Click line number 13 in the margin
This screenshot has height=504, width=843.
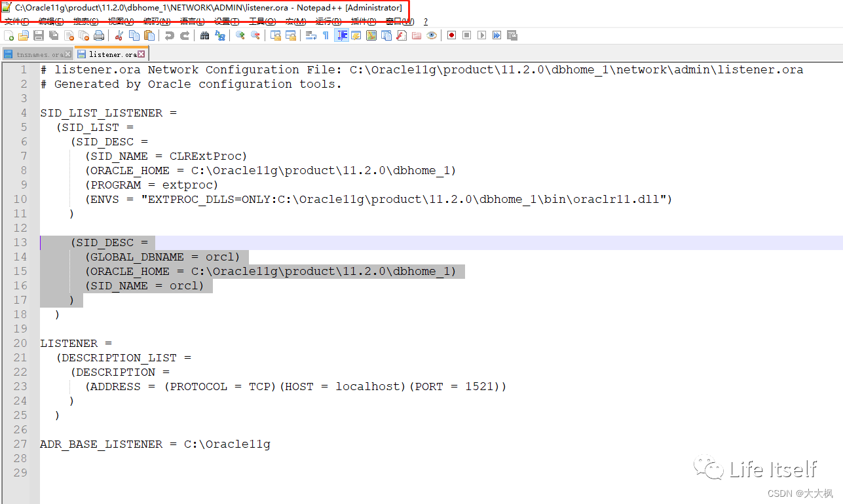[x=20, y=242]
